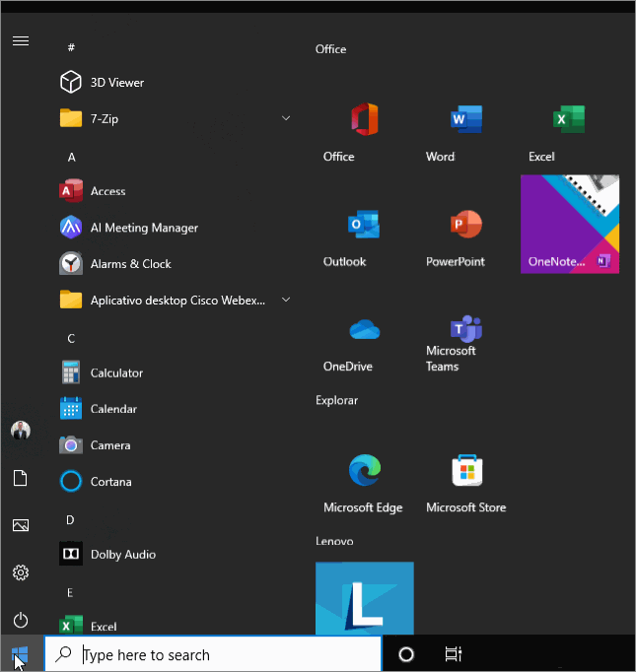Click the Power button icon
This screenshot has height=672, width=636.
point(21,620)
